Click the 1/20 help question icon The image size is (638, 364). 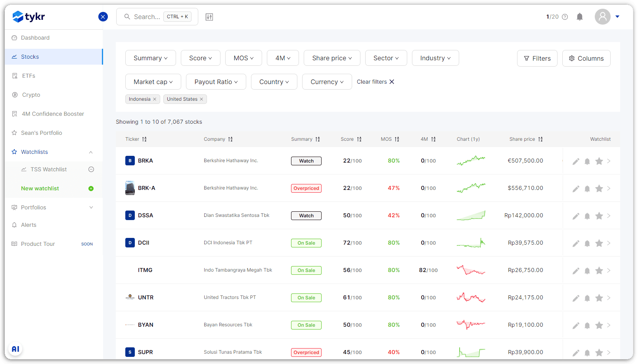point(565,17)
